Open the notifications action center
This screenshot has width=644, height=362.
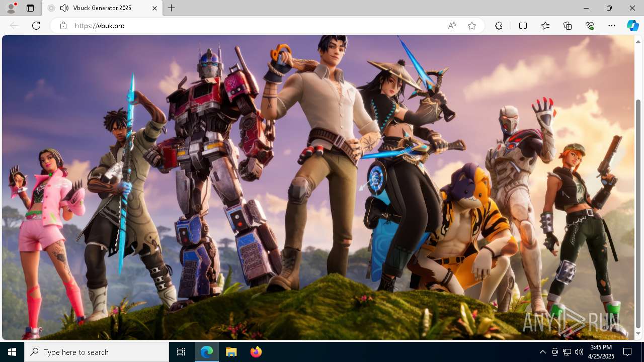point(628,352)
